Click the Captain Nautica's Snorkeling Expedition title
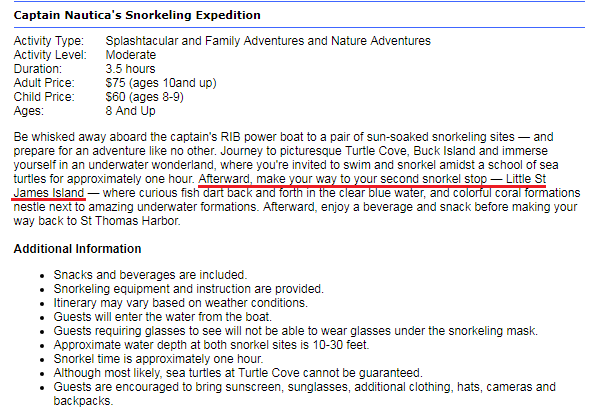 (136, 16)
